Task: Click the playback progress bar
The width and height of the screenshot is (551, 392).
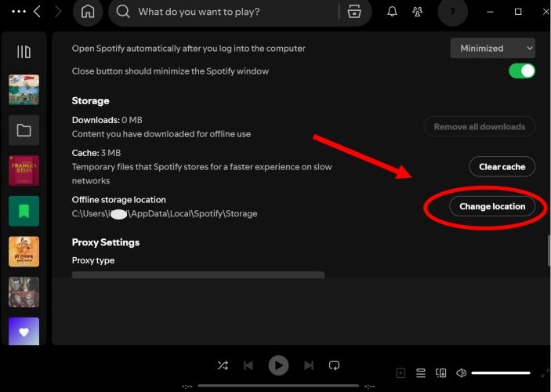Action: pos(278,386)
